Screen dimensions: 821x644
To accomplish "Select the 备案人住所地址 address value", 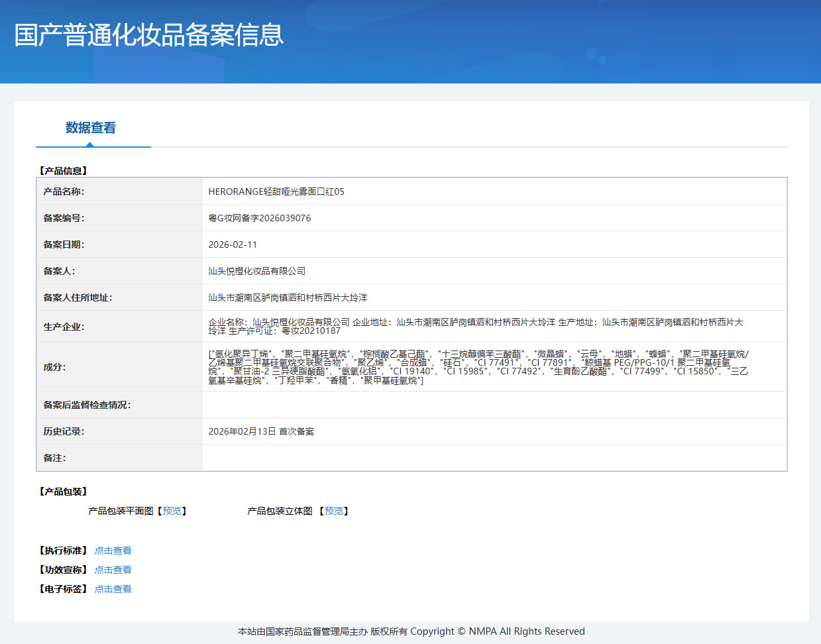I will click(x=288, y=297).
